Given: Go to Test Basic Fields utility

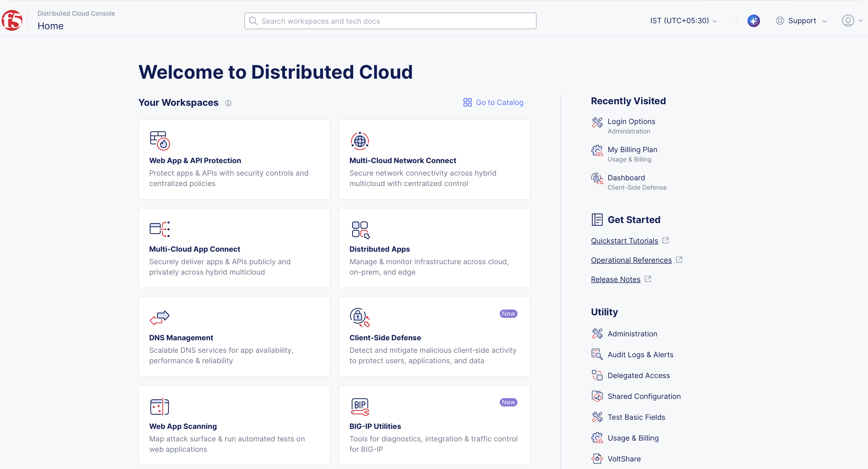Looking at the screenshot, I should 636,417.
